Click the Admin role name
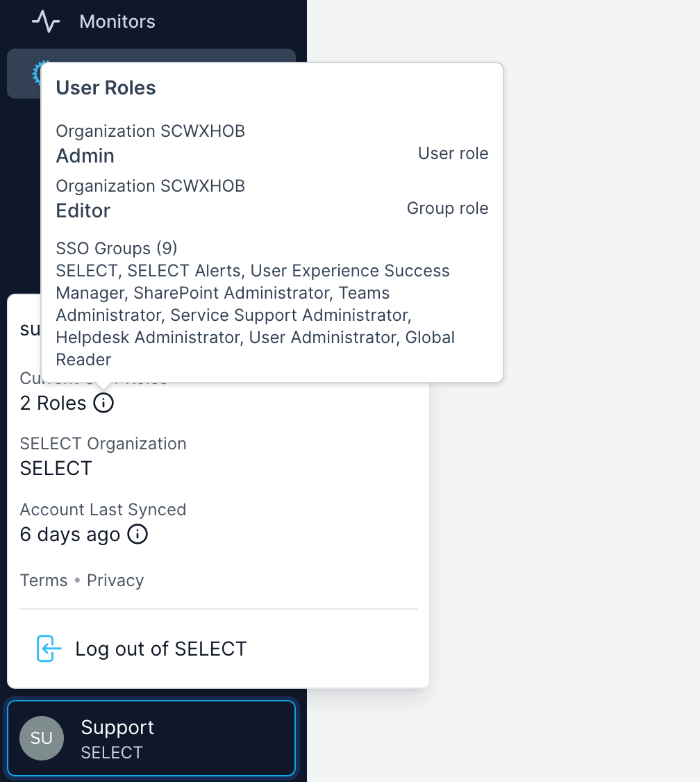The height and width of the screenshot is (782, 700). coord(85,156)
